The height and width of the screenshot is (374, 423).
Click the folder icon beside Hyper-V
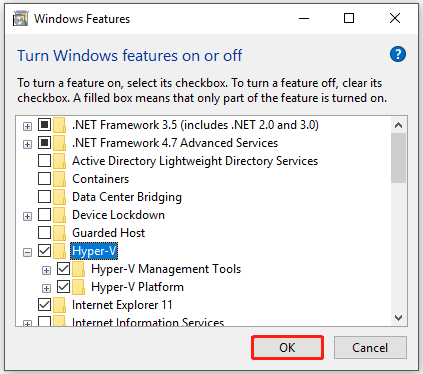(59, 251)
